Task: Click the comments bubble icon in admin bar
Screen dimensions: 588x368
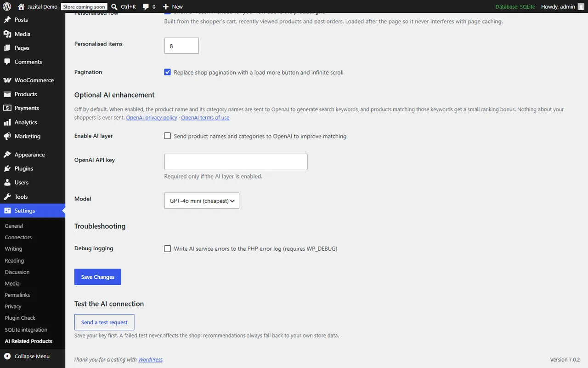Action: pos(146,6)
